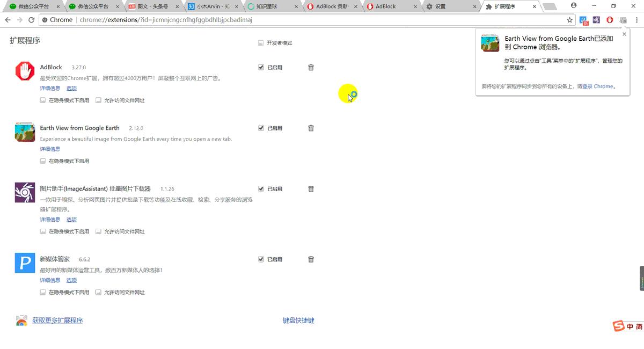Close the 知识星球 tab
This screenshot has width=644, height=349.
pos(297,6)
